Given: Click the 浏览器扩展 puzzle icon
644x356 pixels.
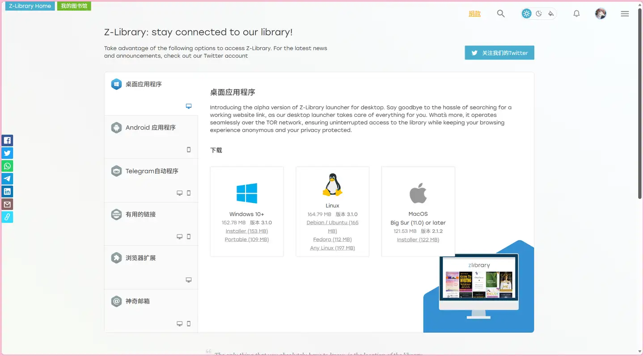Looking at the screenshot, I should [x=116, y=258].
